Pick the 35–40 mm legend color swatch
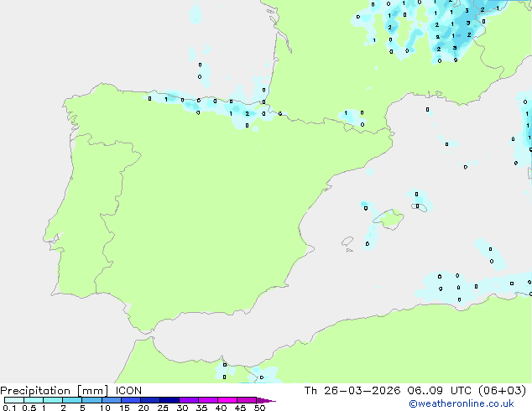532x411 pixels. coord(208,400)
